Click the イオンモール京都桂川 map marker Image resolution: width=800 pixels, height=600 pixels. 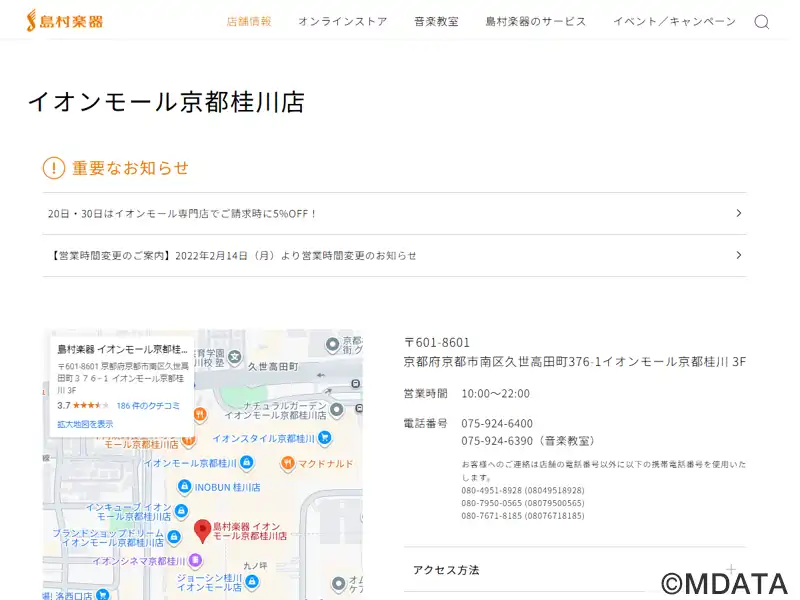tap(247, 463)
